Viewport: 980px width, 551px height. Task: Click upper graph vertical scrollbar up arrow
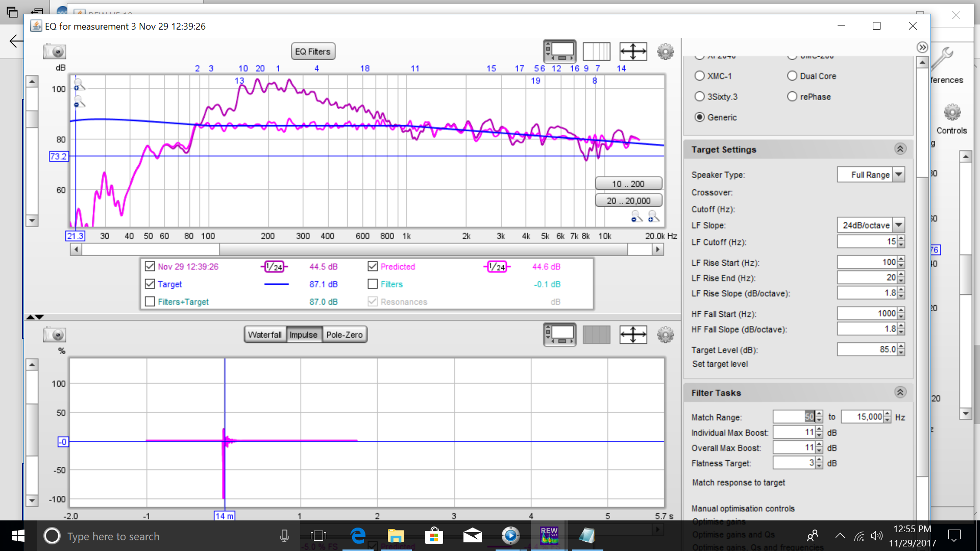click(x=32, y=81)
